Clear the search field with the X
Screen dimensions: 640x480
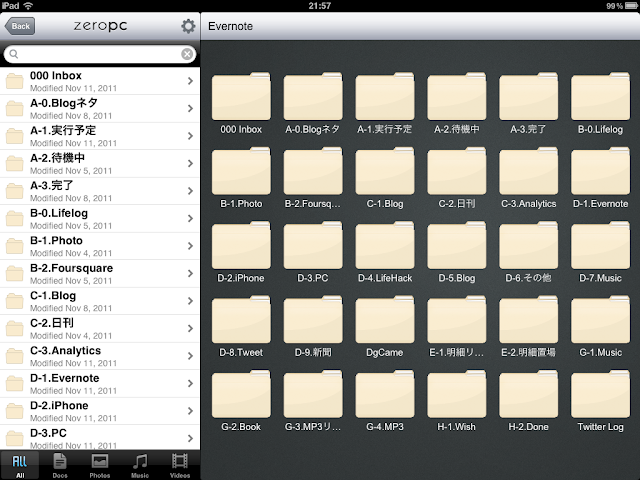pyautogui.click(x=187, y=54)
